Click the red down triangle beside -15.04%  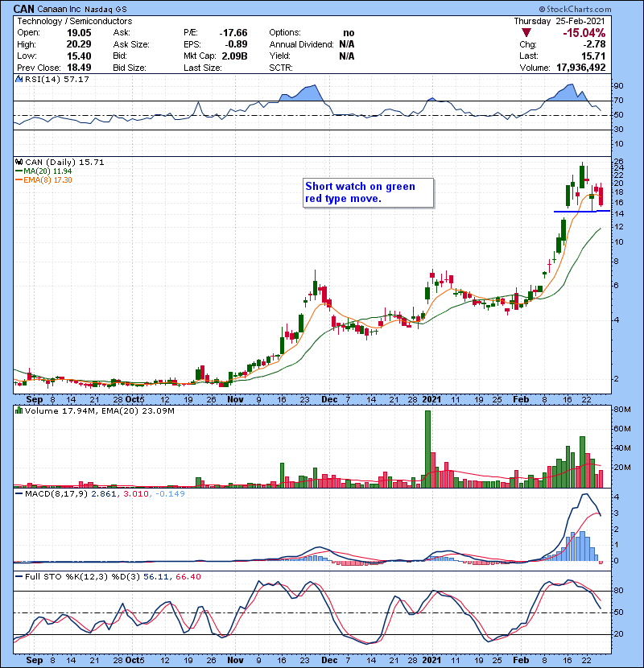click(x=526, y=33)
